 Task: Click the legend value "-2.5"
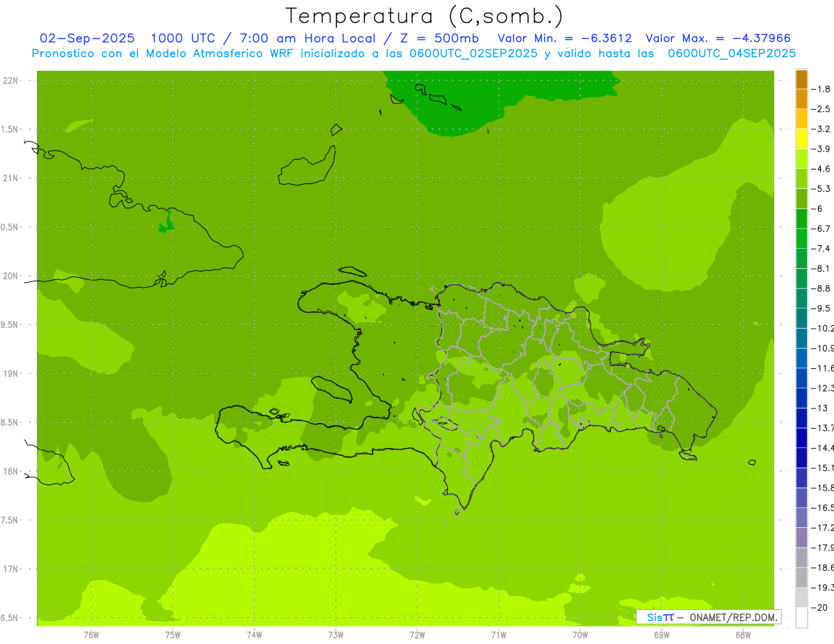click(x=821, y=109)
